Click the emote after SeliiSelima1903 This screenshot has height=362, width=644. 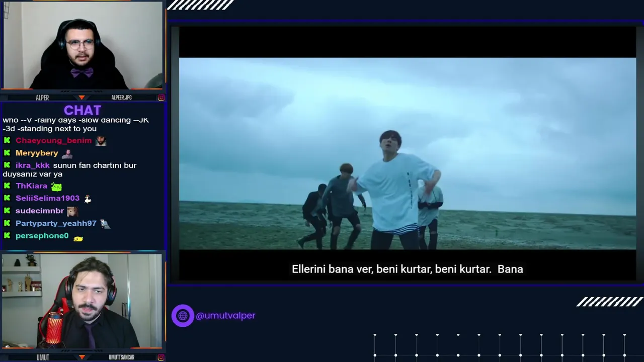click(x=88, y=199)
